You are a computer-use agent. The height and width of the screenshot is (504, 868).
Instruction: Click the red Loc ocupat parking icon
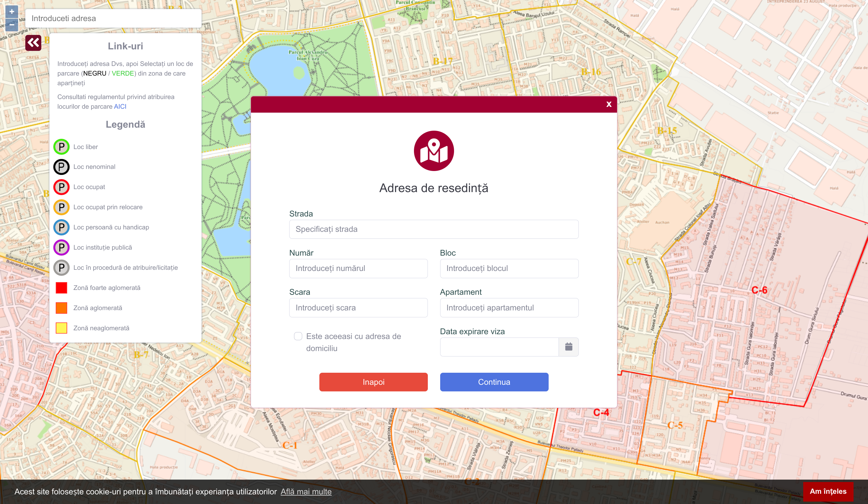[61, 187]
